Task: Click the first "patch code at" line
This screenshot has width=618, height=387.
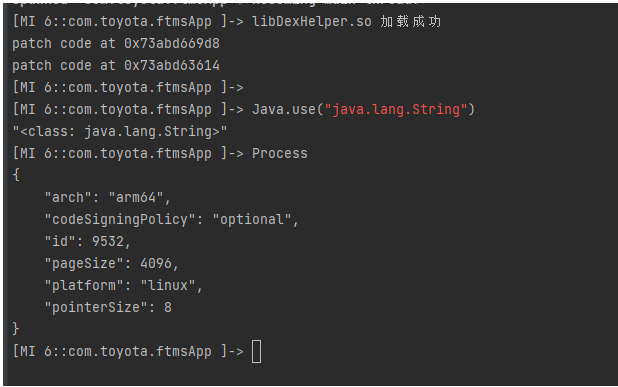Action: [116, 43]
